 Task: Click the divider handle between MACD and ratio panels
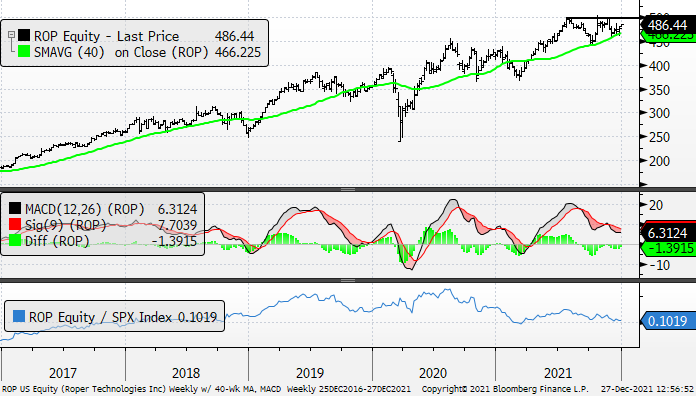coord(348,281)
